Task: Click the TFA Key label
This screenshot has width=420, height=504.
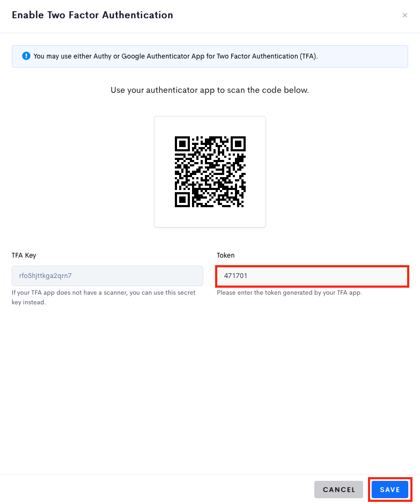Action: pyautogui.click(x=24, y=255)
